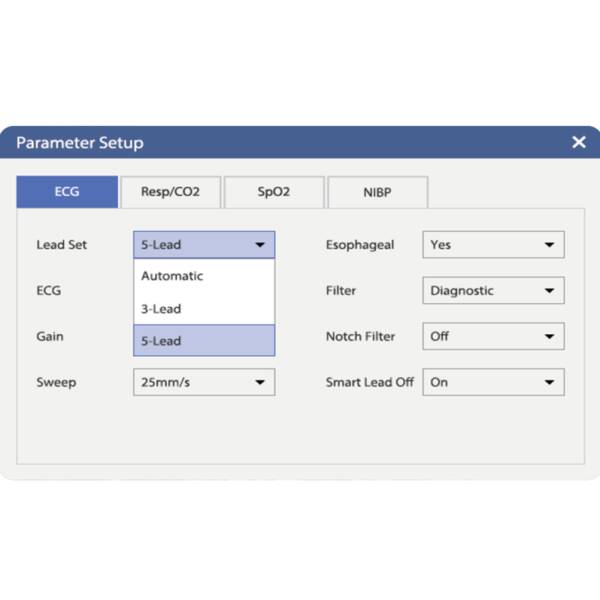Click the Esophageal text label
600x600 pixels.
tap(360, 245)
